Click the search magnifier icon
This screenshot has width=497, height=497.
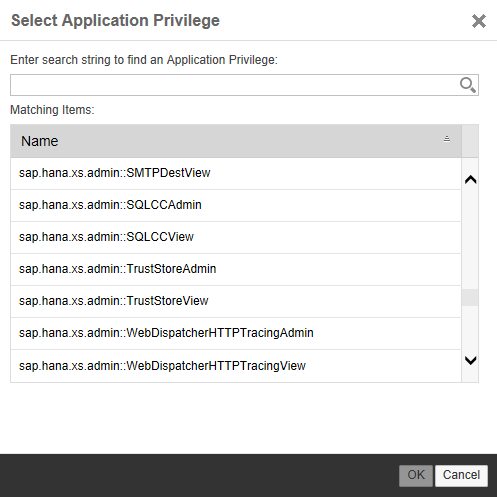tap(467, 85)
